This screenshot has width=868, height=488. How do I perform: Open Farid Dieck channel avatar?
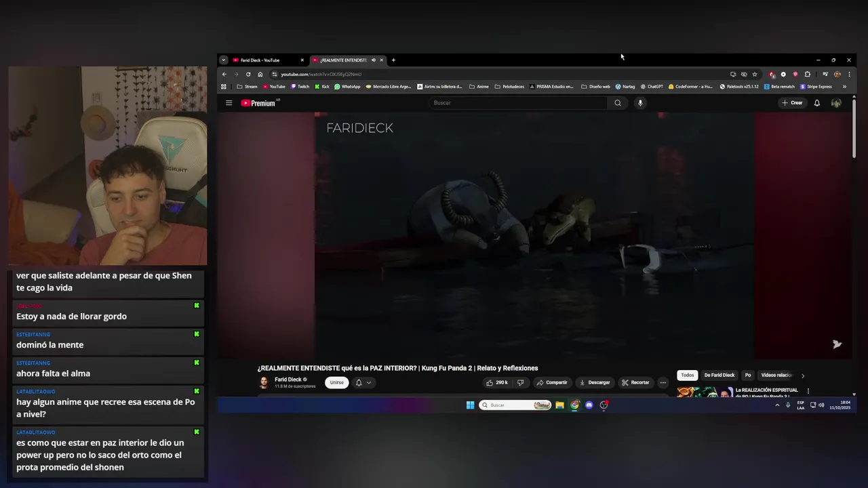point(264,383)
